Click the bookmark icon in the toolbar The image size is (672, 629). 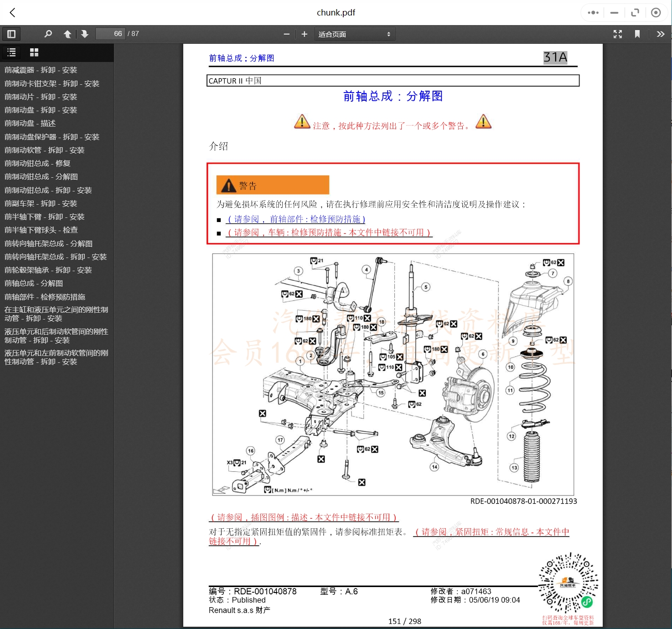point(638,34)
